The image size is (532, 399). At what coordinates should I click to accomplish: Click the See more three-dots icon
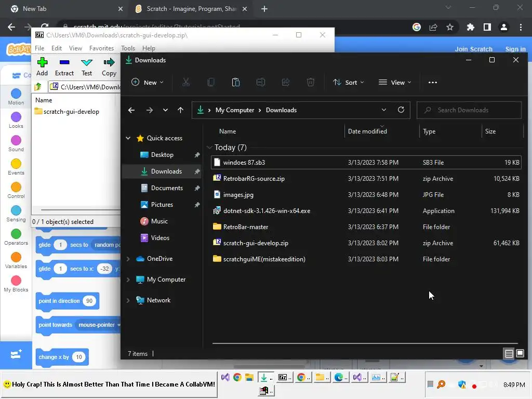point(433,83)
